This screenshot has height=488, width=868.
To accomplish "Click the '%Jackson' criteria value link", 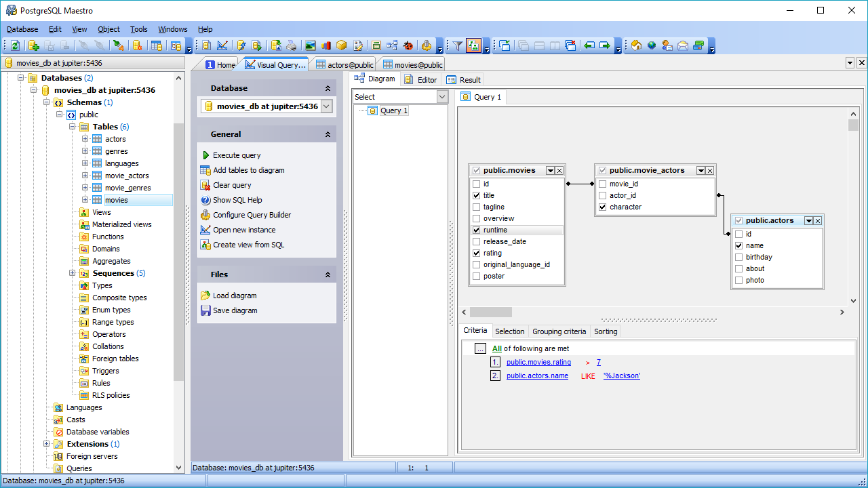I will (621, 376).
